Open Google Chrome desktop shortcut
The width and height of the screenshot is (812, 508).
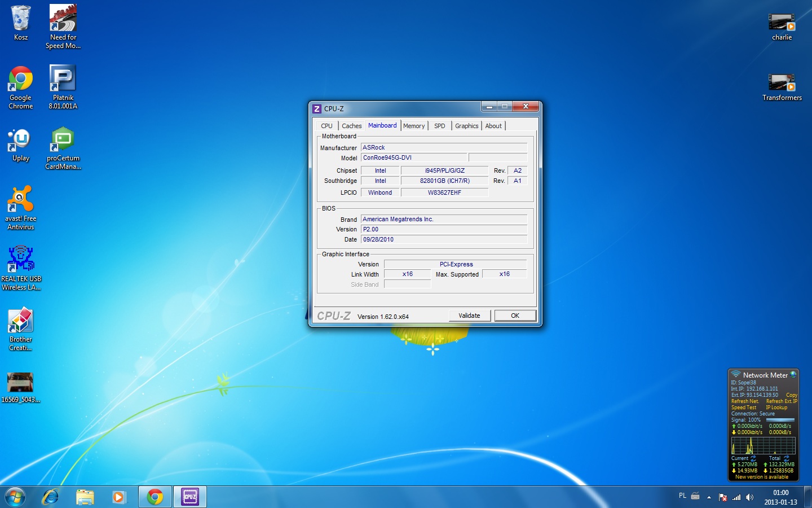pyautogui.click(x=21, y=87)
